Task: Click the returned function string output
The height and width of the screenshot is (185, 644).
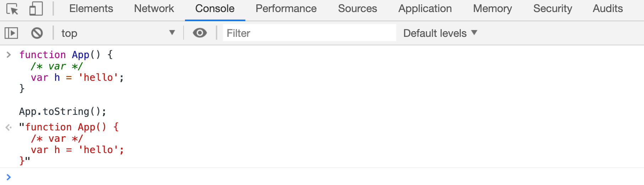Action: pyautogui.click(x=72, y=144)
